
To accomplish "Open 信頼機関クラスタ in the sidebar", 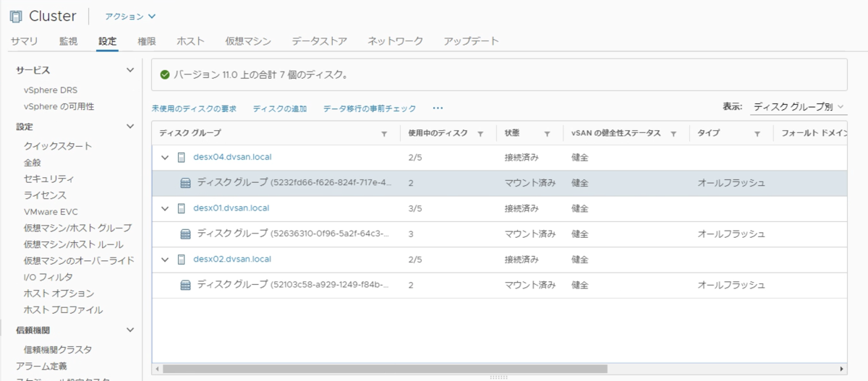I will click(x=58, y=350).
